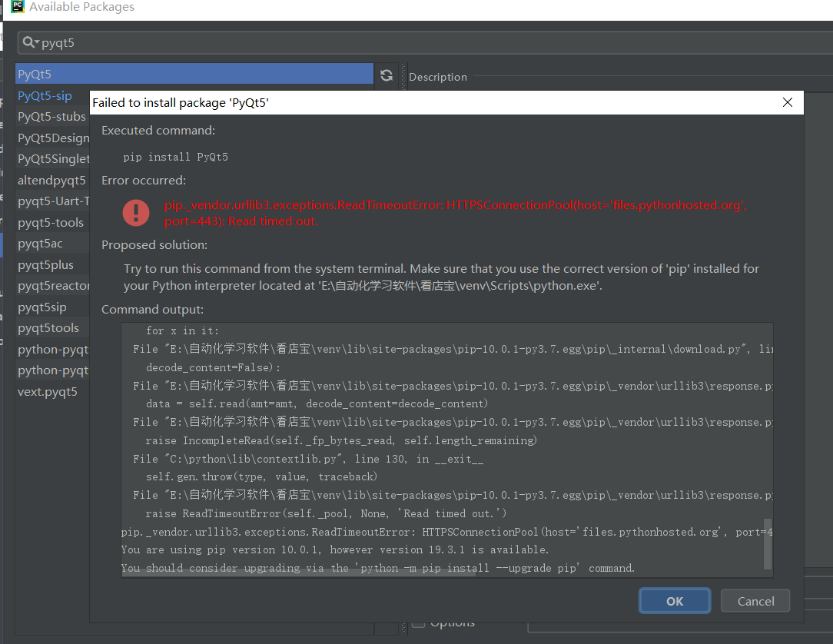Image resolution: width=833 pixels, height=644 pixels.
Task: Select the PyQt5-sip package
Action: [45, 95]
